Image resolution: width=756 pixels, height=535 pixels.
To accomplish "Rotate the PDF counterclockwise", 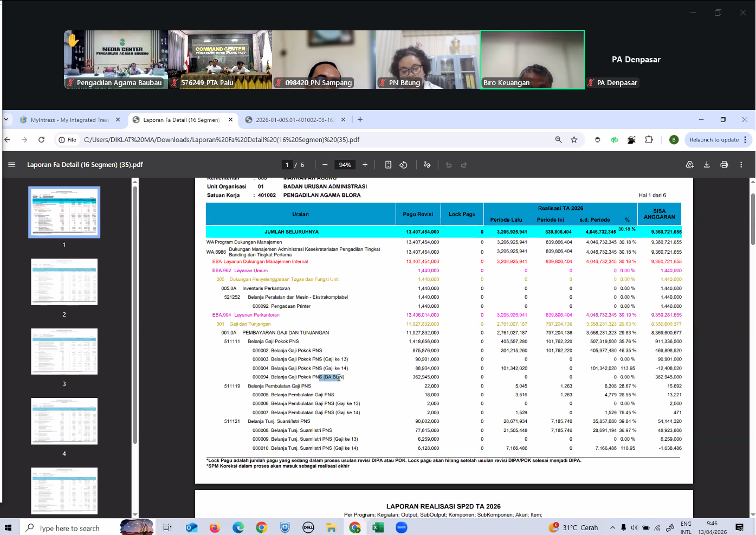I will click(403, 165).
